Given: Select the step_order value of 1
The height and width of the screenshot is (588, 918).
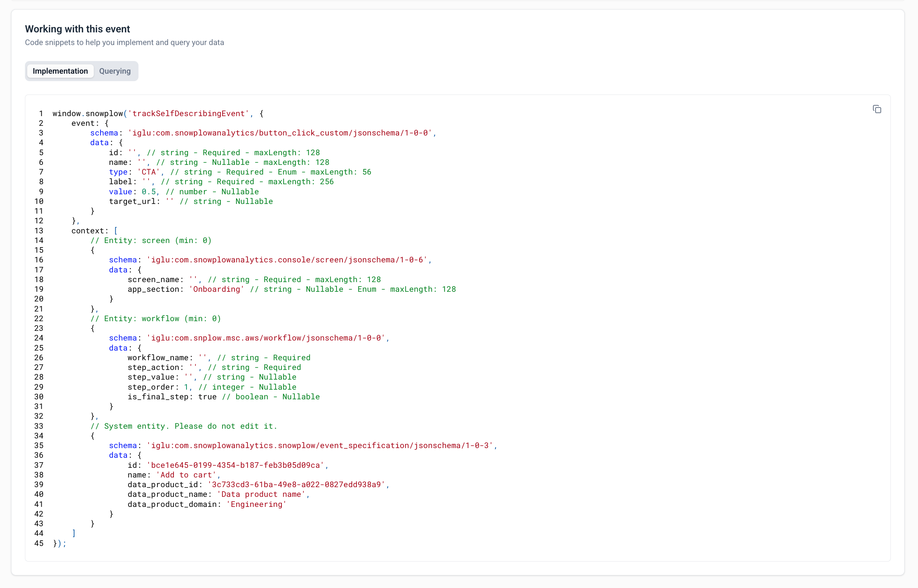Looking at the screenshot, I should (x=187, y=387).
